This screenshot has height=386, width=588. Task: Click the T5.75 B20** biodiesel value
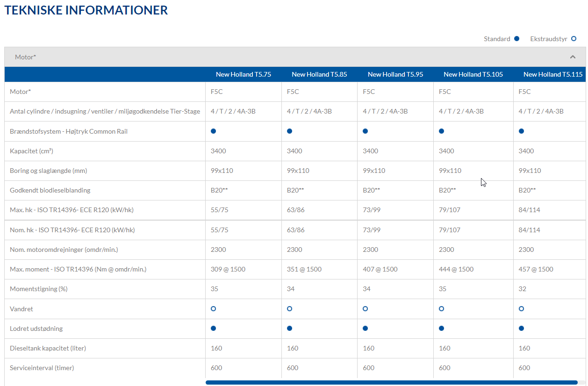[219, 190]
